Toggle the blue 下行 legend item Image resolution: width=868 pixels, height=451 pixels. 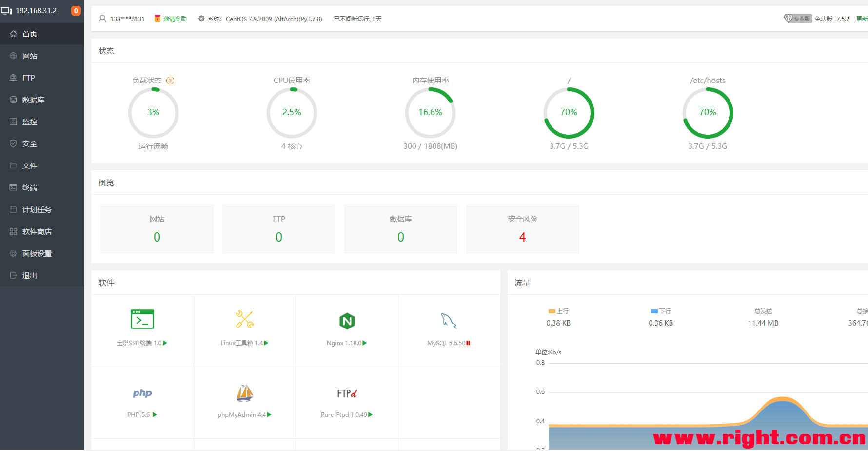pos(661,311)
